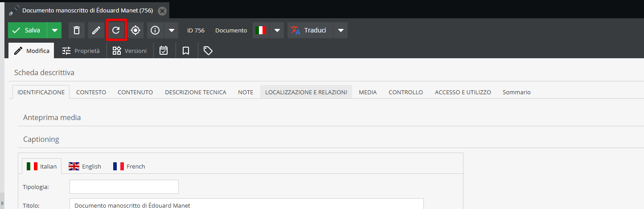644x209 pixels.
Task: Select the CONTESTO section tab
Action: (x=91, y=92)
